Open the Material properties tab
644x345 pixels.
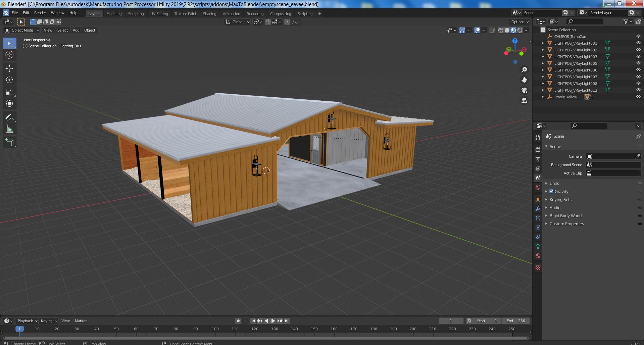tap(538, 256)
